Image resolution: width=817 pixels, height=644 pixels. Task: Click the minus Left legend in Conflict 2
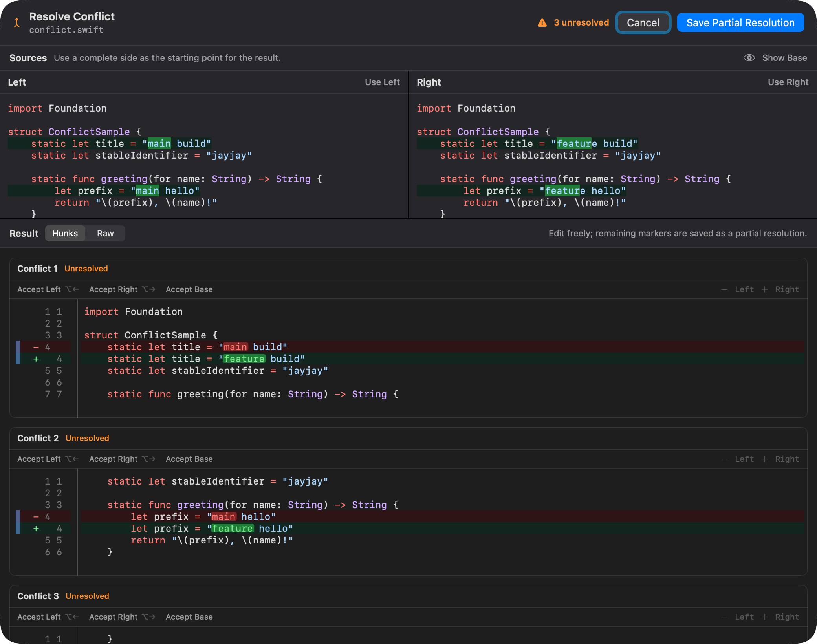tap(738, 459)
